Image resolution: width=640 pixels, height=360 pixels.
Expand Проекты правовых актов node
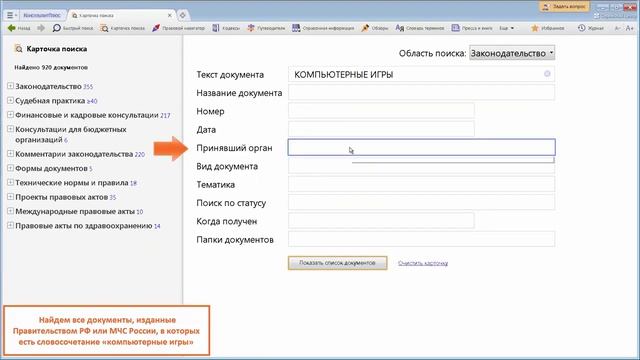[x=10, y=197]
